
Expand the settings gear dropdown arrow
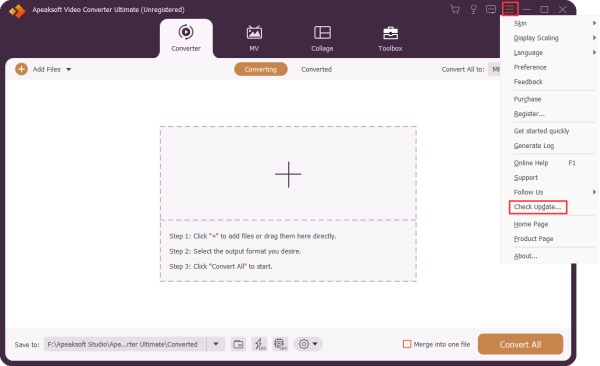coord(315,344)
